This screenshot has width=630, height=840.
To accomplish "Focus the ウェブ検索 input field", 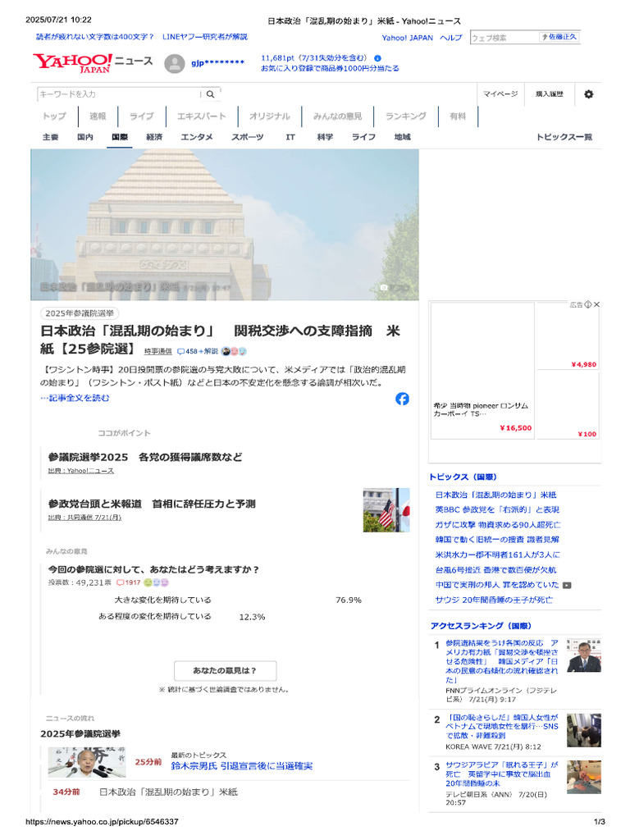I will click(504, 38).
